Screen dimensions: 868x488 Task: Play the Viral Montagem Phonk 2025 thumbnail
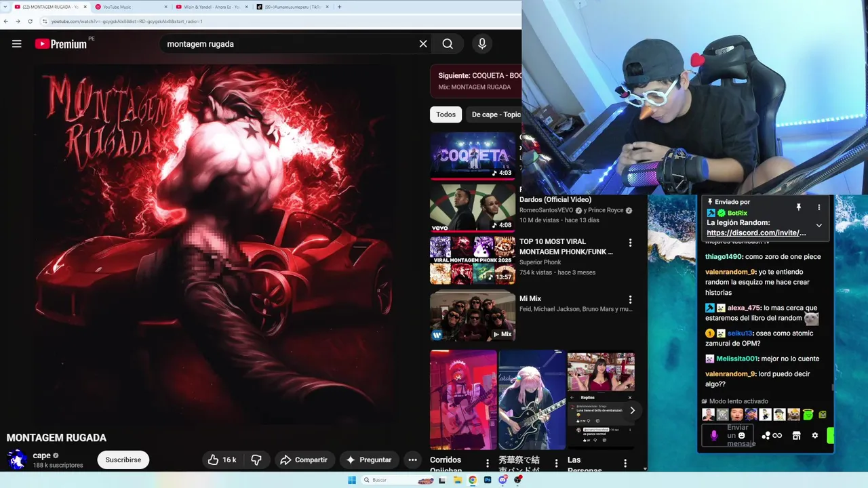click(x=473, y=260)
